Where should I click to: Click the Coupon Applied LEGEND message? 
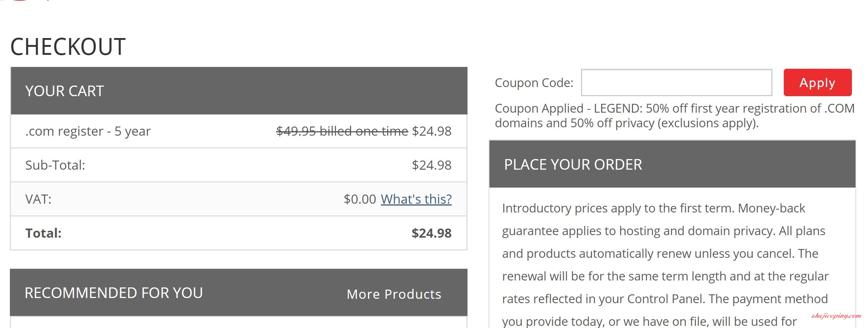(x=675, y=116)
